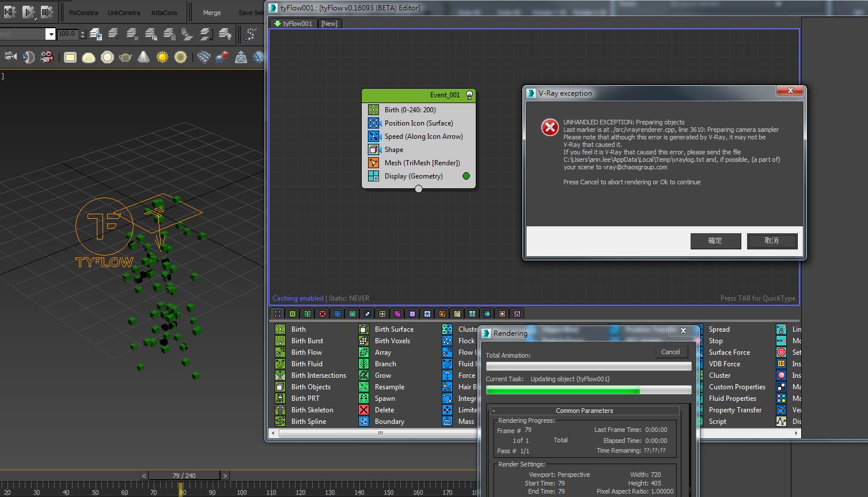Click the Birth Fluid operator icon

(280, 364)
